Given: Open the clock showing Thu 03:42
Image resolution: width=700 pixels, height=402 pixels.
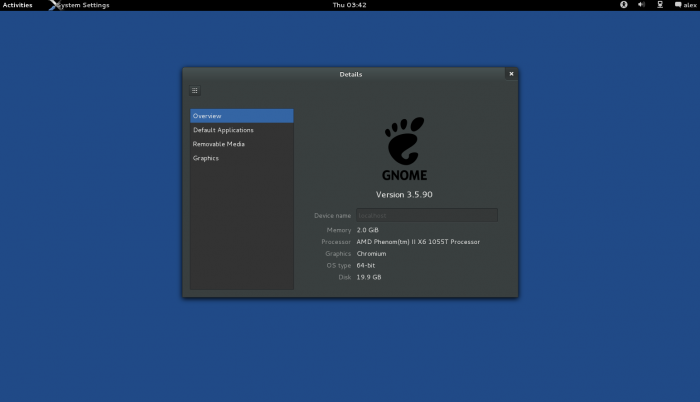Looking at the screenshot, I should (350, 5).
